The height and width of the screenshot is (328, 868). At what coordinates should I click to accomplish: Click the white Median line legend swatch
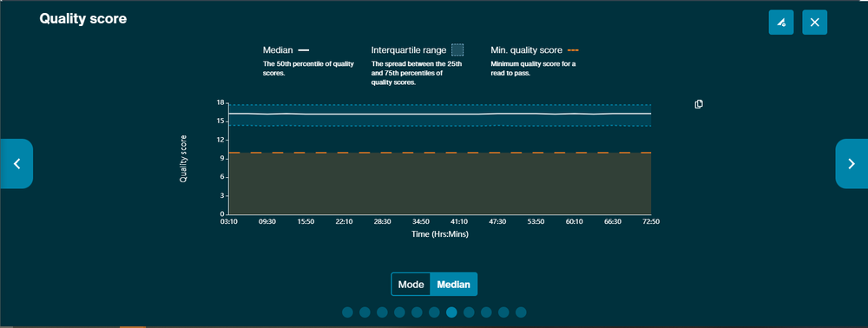pos(303,50)
